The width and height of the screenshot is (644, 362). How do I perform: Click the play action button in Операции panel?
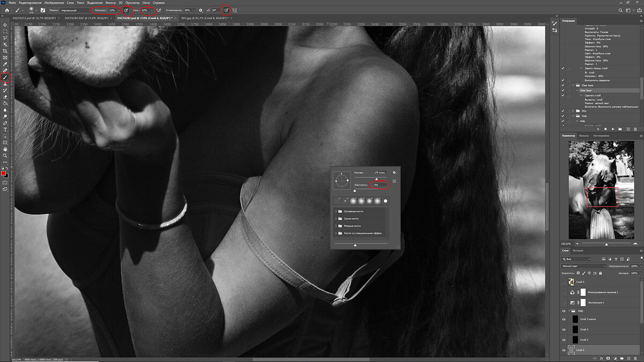point(612,129)
